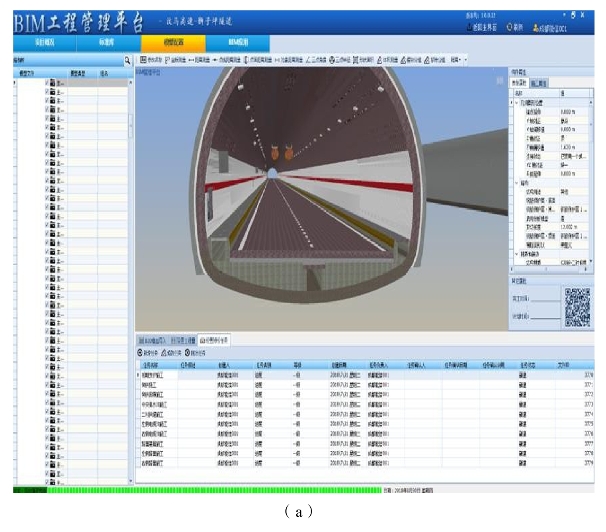Click the first grid-shaped icon in viewport toolbar
Image resolution: width=606 pixels, height=532 pixels.
[x=143, y=59]
